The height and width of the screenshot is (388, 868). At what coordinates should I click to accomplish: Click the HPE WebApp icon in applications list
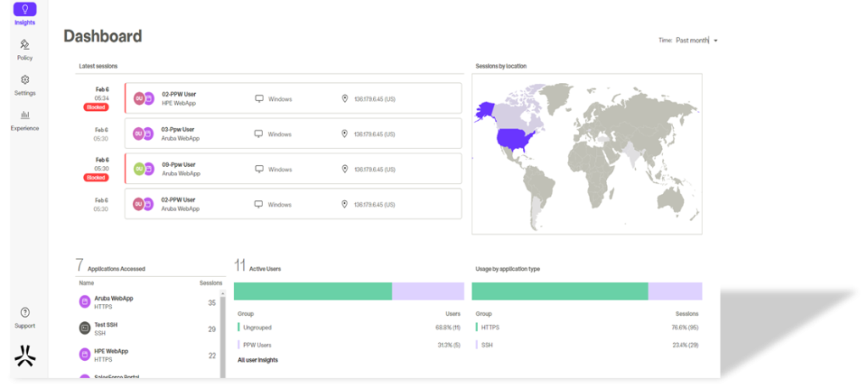tap(85, 354)
